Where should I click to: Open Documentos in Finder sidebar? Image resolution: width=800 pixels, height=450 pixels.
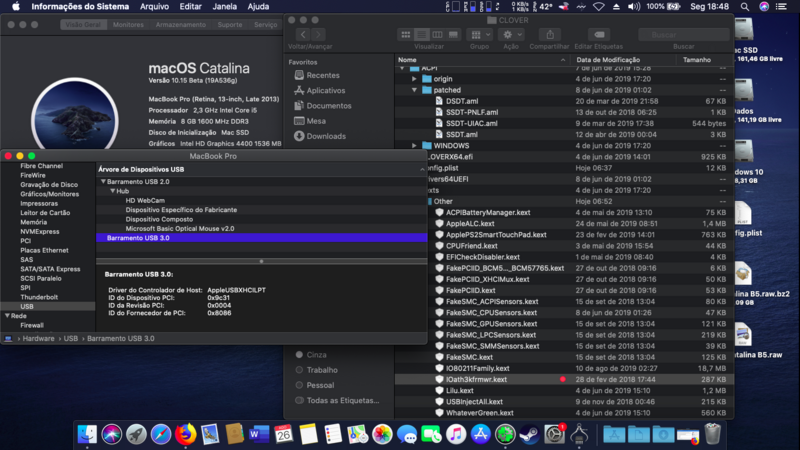coord(323,106)
